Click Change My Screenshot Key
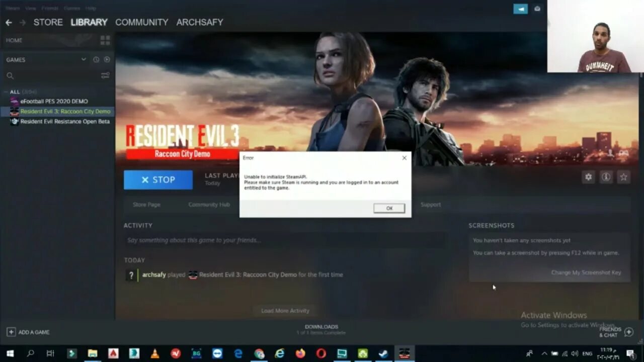644x362 pixels. point(586,273)
